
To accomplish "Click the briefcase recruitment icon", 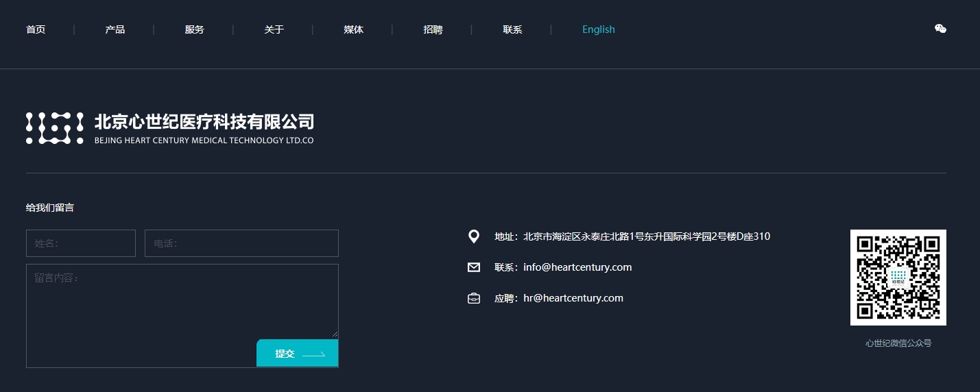I will (x=473, y=298).
